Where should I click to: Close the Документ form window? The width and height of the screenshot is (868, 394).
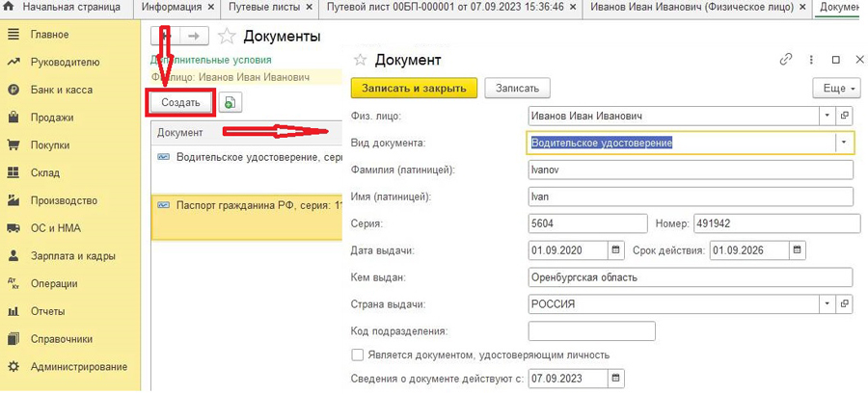point(859,60)
